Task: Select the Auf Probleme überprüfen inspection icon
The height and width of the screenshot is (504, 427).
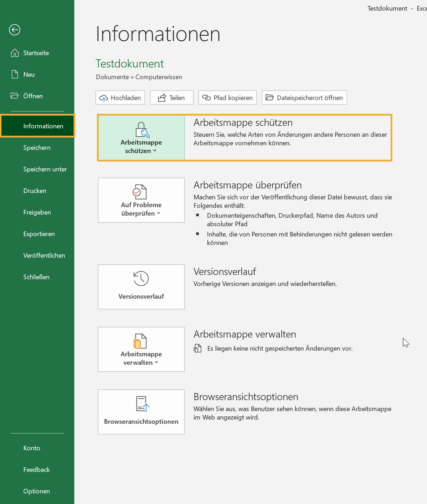Action: pyautogui.click(x=141, y=192)
